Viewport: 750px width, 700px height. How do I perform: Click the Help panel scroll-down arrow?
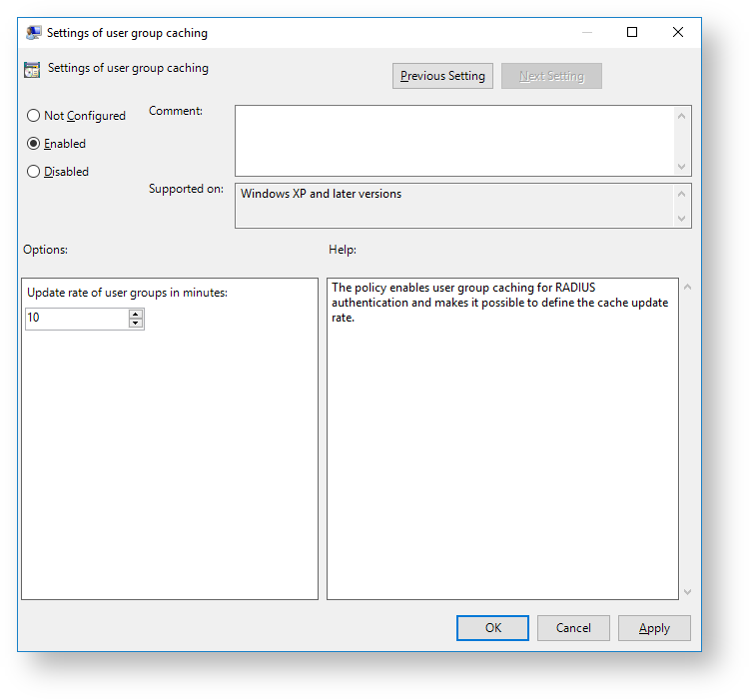[x=686, y=591]
